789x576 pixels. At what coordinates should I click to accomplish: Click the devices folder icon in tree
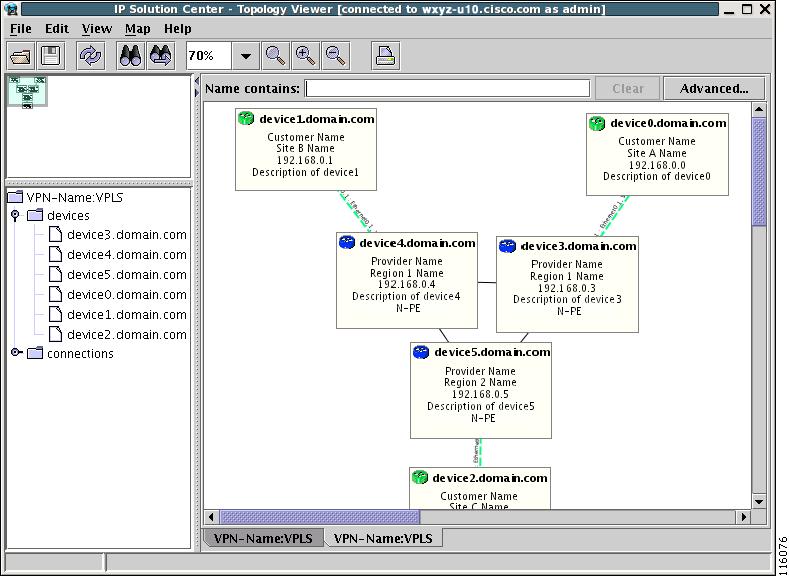pyautogui.click(x=35, y=215)
